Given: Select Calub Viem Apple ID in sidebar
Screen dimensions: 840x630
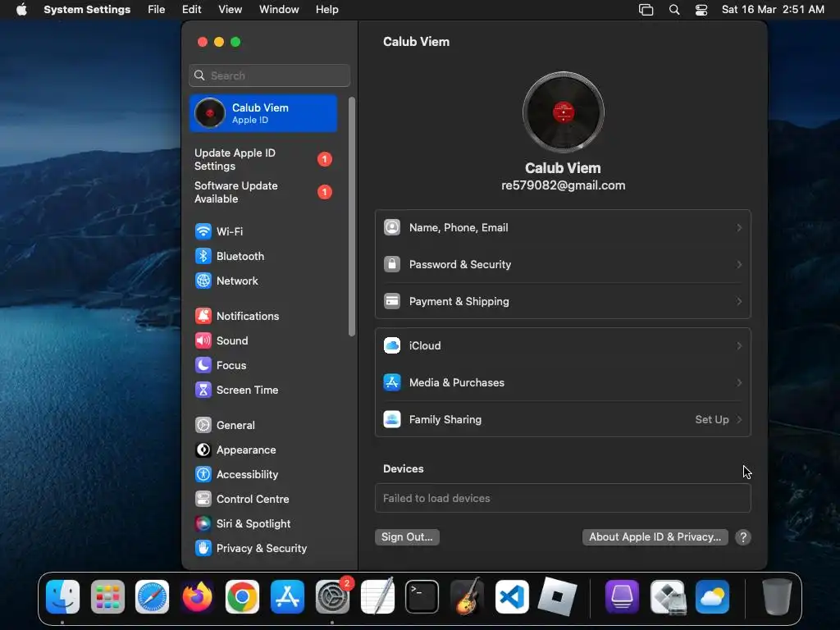Looking at the screenshot, I should tap(263, 113).
